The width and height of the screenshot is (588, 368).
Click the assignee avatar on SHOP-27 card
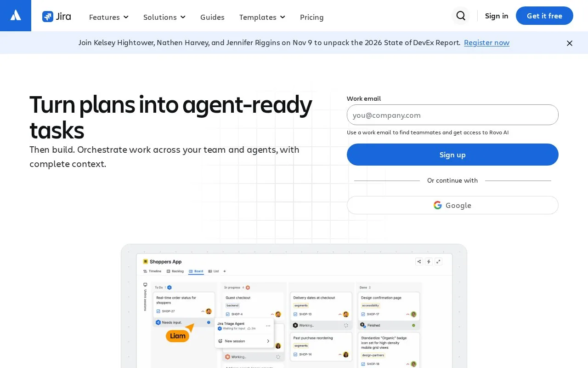coord(209,311)
